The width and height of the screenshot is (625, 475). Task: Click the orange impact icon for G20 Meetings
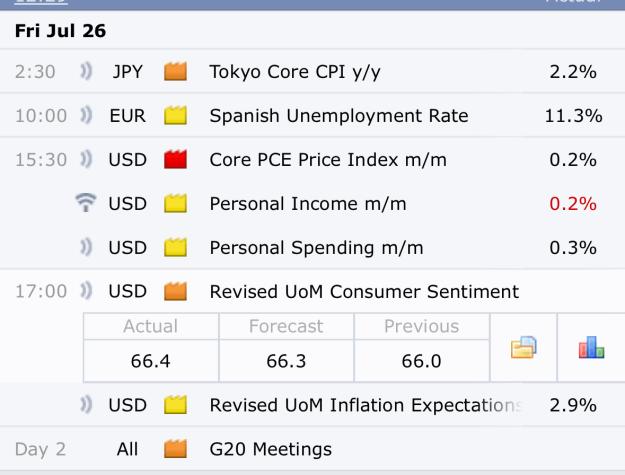(175, 449)
